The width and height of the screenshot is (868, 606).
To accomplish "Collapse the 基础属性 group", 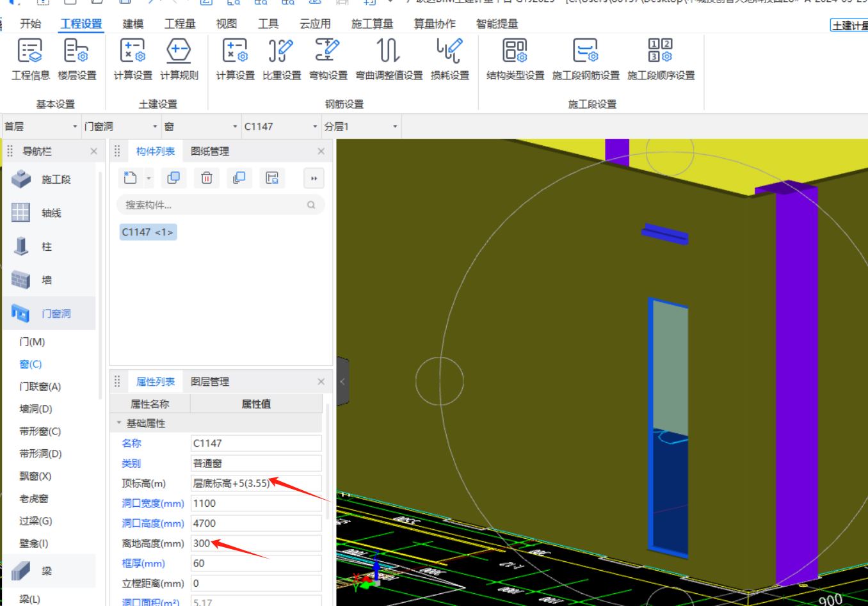I will [x=119, y=423].
